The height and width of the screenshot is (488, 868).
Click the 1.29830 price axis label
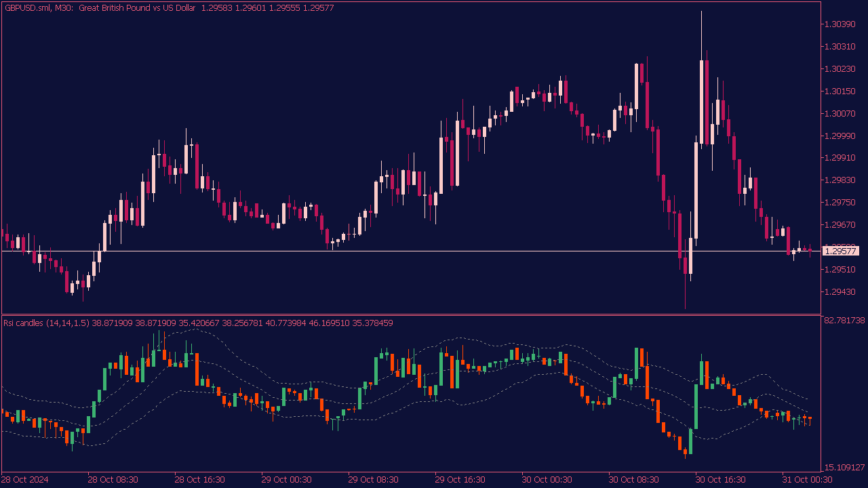(840, 180)
